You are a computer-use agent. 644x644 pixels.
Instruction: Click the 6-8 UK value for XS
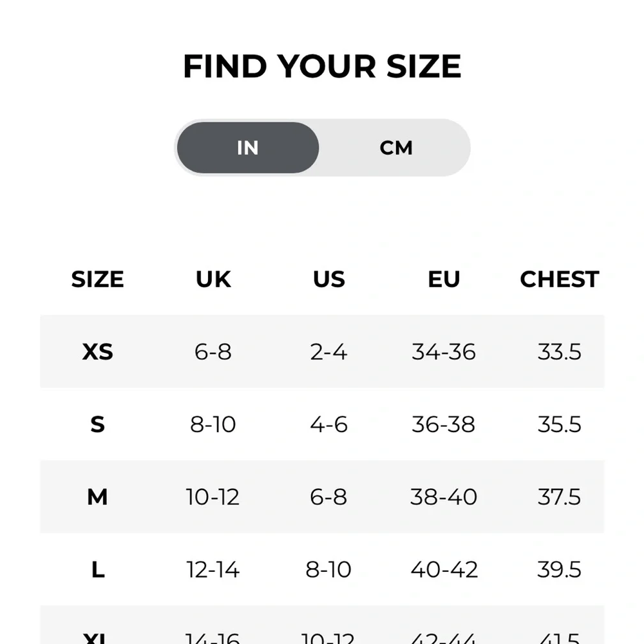coord(213,352)
